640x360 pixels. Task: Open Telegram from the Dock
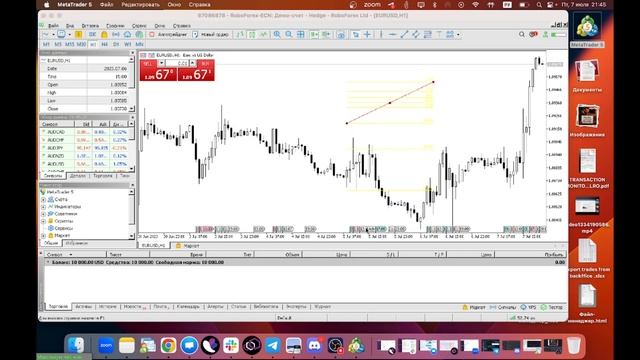click(x=272, y=345)
